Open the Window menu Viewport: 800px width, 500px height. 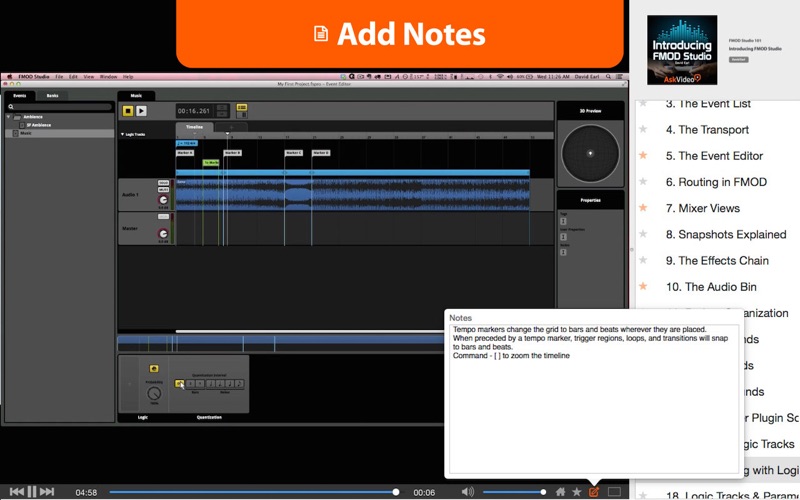108,77
